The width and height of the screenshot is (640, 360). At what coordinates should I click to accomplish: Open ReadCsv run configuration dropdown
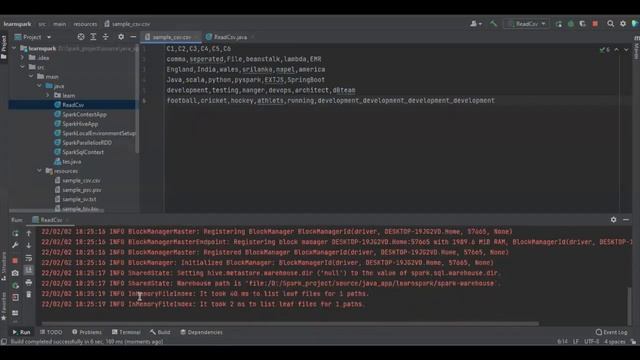tap(527, 24)
